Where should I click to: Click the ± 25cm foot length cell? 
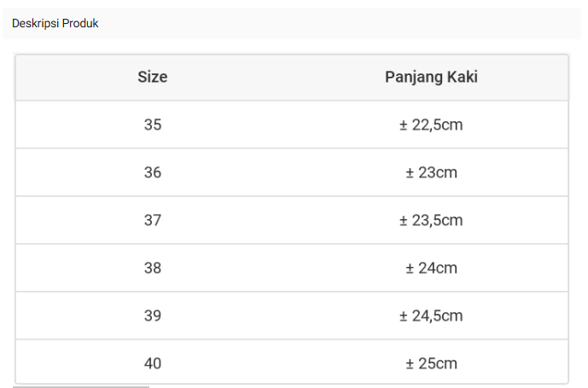(431, 364)
